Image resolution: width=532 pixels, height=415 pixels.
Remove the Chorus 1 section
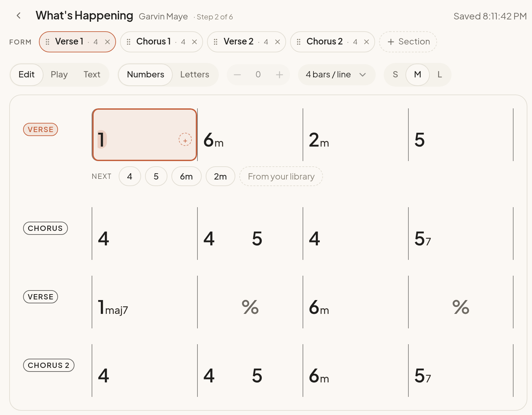pyautogui.click(x=194, y=42)
